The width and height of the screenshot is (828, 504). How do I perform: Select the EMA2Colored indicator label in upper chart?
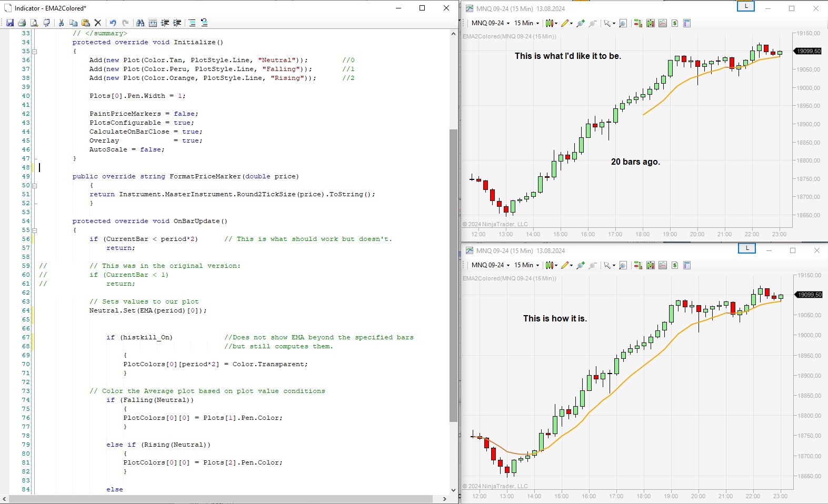pyautogui.click(x=509, y=36)
